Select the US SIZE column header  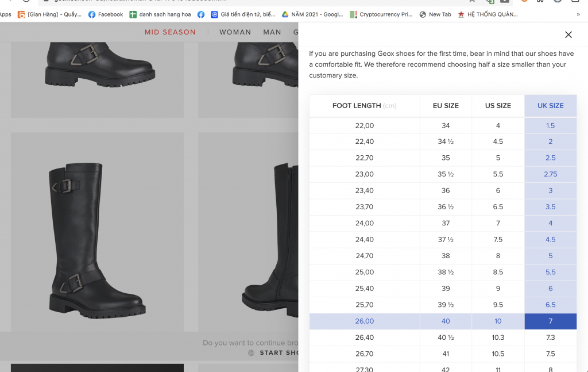point(498,106)
